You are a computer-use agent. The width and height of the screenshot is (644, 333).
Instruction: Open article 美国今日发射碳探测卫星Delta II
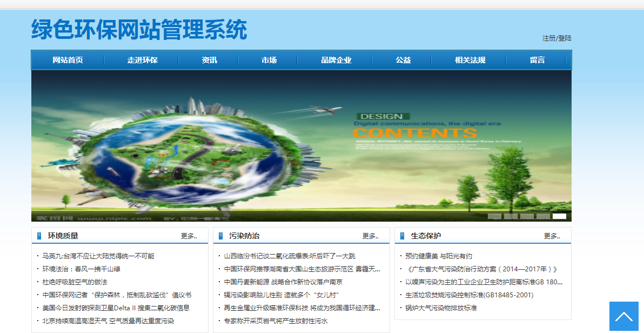pyautogui.click(x=116, y=308)
